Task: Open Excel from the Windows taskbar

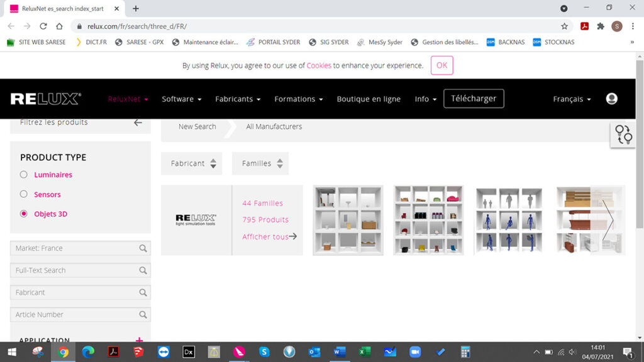Action: point(365,352)
